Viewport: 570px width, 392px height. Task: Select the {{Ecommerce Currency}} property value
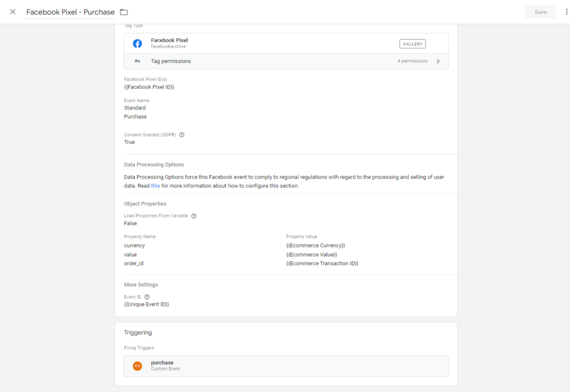point(316,245)
